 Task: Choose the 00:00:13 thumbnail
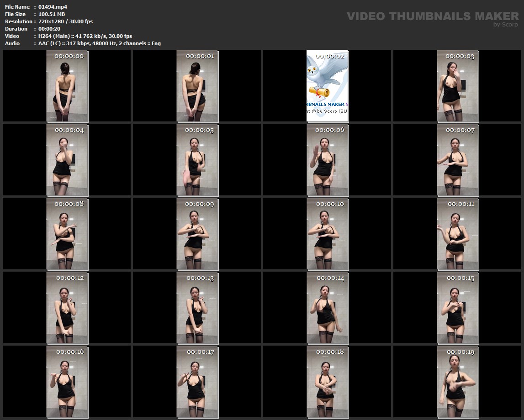click(197, 308)
